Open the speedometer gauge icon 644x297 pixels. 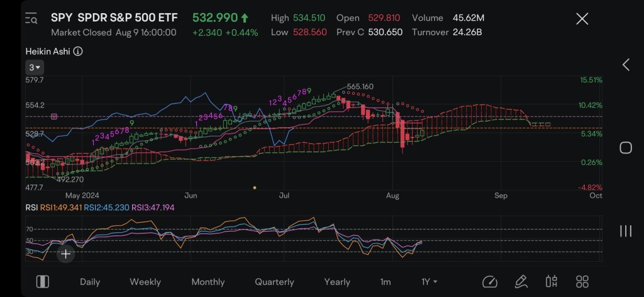point(489,282)
